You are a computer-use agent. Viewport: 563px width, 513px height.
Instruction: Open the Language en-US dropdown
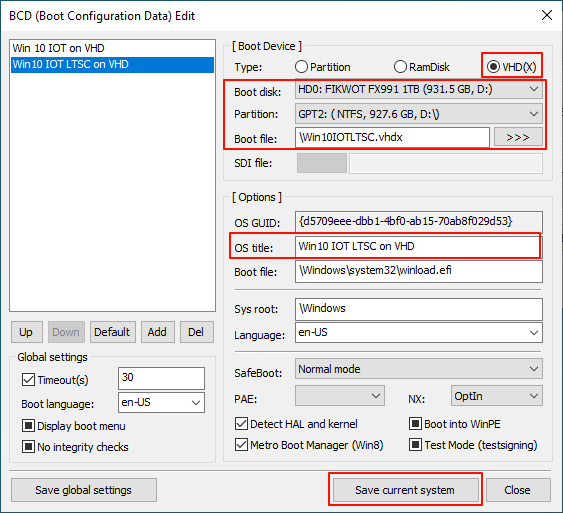419,333
